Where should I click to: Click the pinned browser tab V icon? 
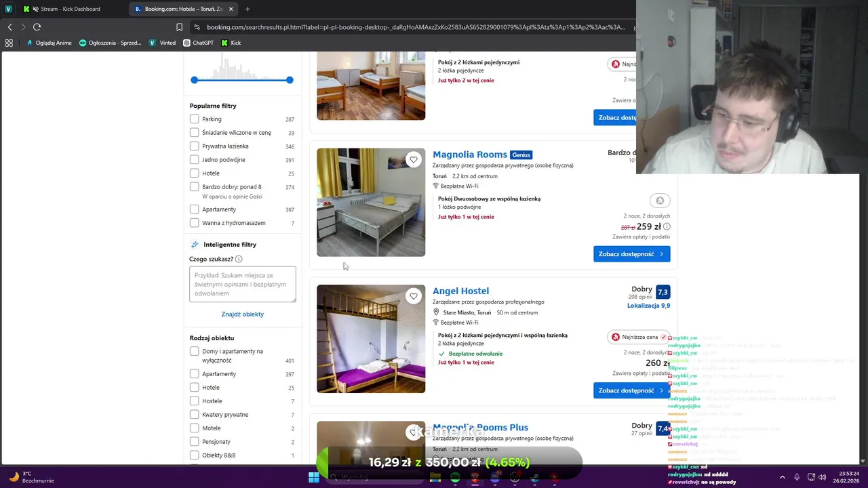click(x=8, y=9)
